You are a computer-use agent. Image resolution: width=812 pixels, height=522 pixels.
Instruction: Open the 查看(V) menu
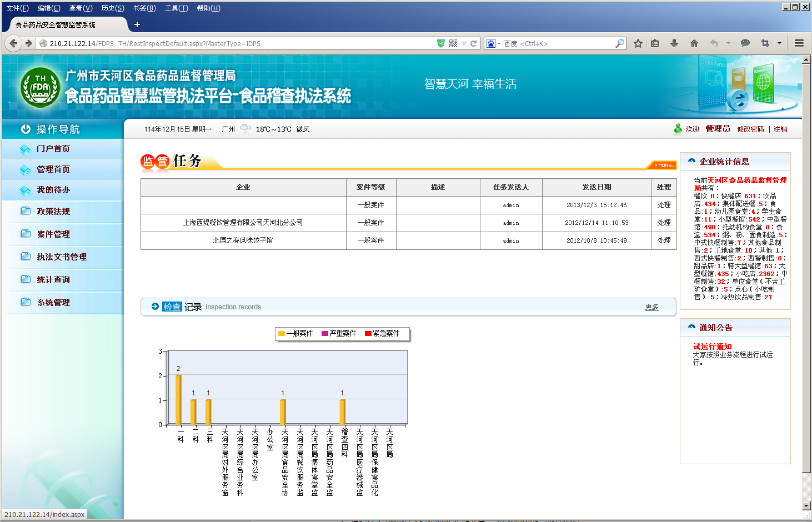pyautogui.click(x=81, y=8)
